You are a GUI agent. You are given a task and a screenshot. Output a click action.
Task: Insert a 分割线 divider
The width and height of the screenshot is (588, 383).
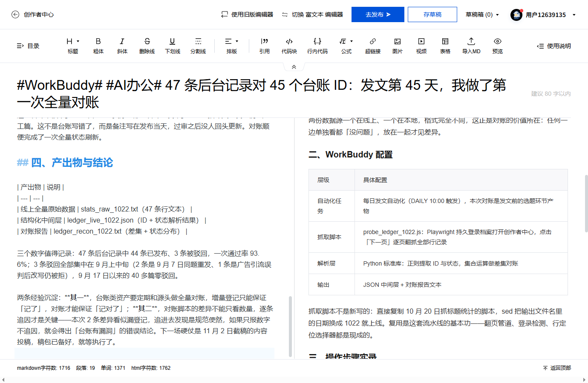[198, 46]
